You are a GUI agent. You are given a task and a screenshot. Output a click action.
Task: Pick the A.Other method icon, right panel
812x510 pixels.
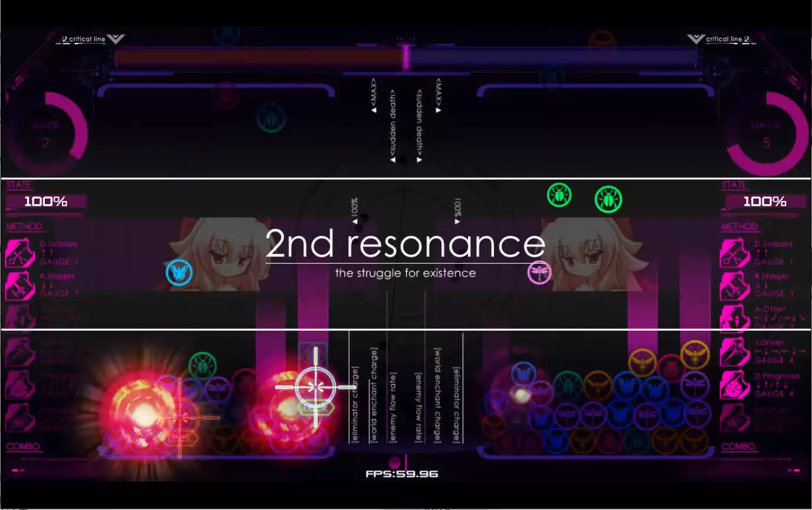[x=735, y=319]
